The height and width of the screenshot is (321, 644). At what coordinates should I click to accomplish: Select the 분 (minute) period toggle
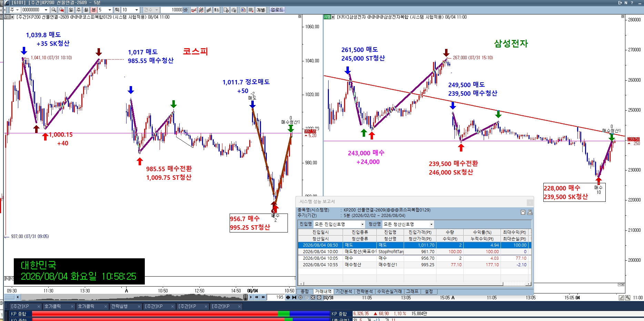[x=93, y=10]
